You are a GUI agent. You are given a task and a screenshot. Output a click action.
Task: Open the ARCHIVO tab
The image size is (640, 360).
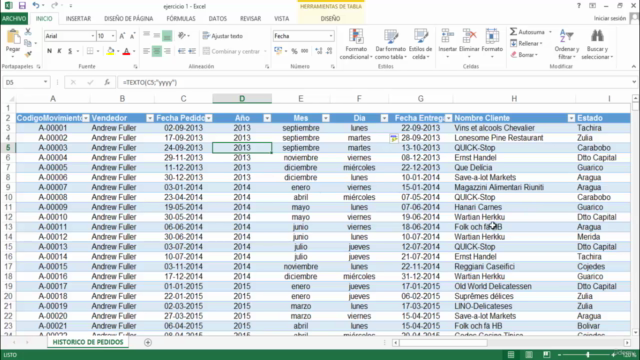tap(14, 19)
